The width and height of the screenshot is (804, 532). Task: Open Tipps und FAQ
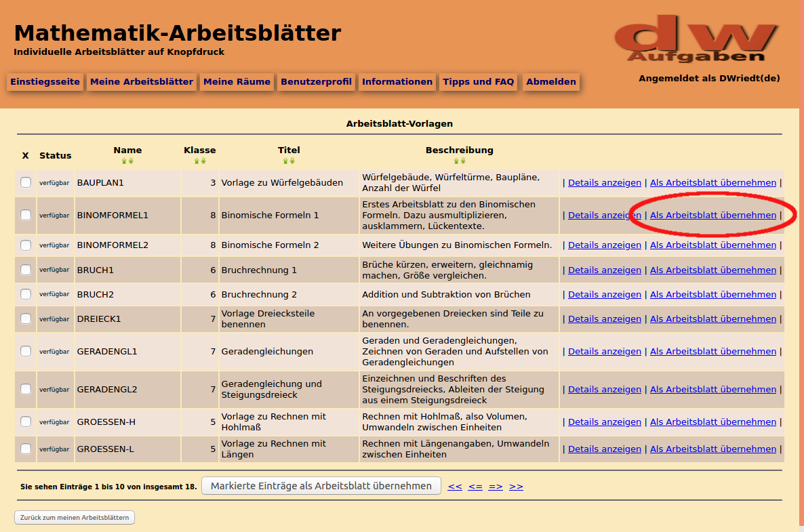(x=479, y=81)
